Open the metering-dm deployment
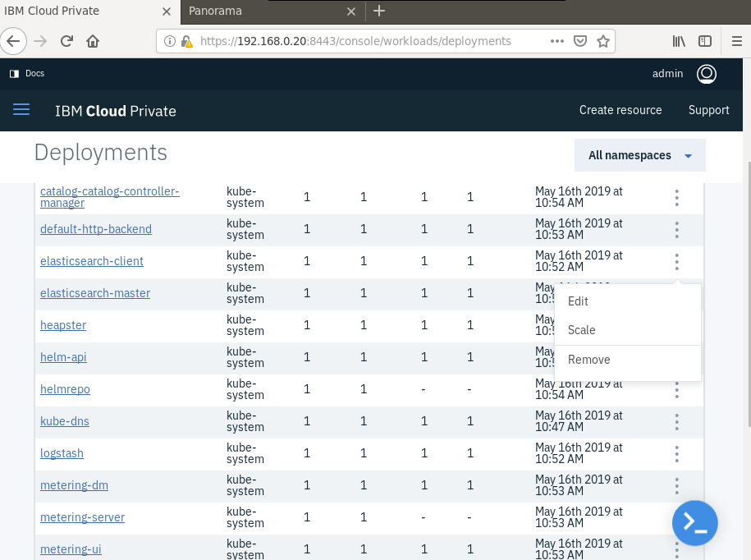 coord(74,486)
